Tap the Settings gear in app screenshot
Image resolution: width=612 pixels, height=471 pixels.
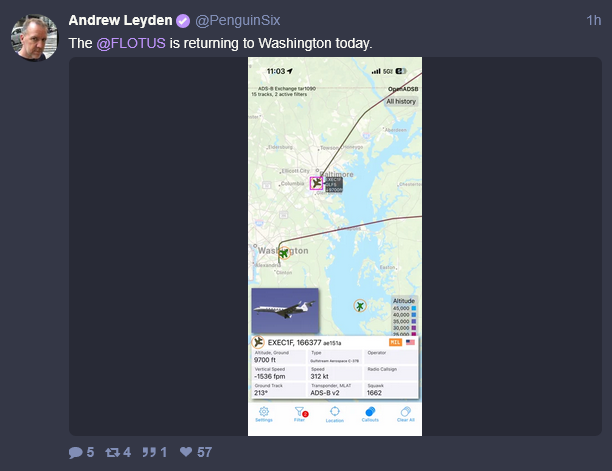pyautogui.click(x=264, y=414)
